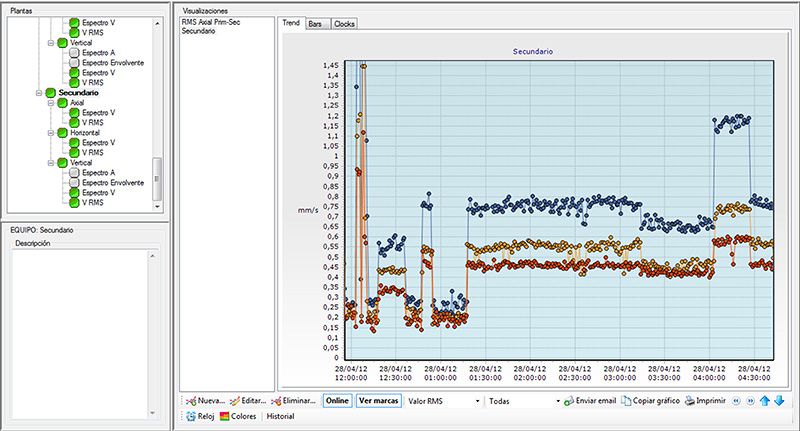Click the EQUIPO: Secundario panel heading
Image resolution: width=800 pixels, height=431 pixels.
pyautogui.click(x=42, y=230)
